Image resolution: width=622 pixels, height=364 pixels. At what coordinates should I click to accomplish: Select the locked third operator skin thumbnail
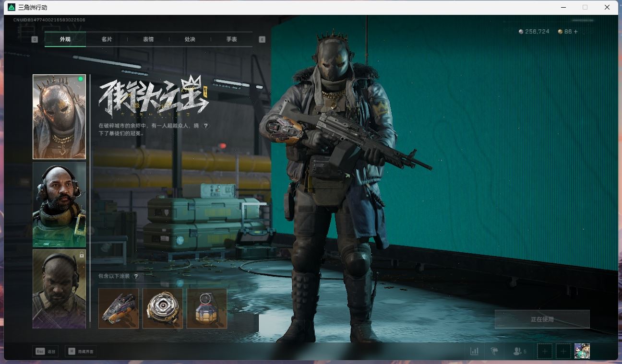(x=59, y=289)
